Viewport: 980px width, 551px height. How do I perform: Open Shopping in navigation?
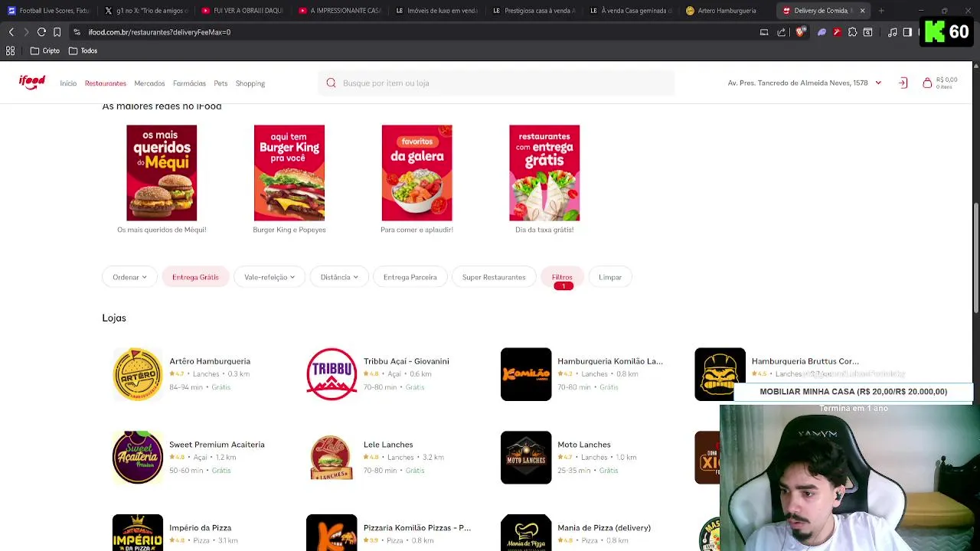click(x=250, y=83)
